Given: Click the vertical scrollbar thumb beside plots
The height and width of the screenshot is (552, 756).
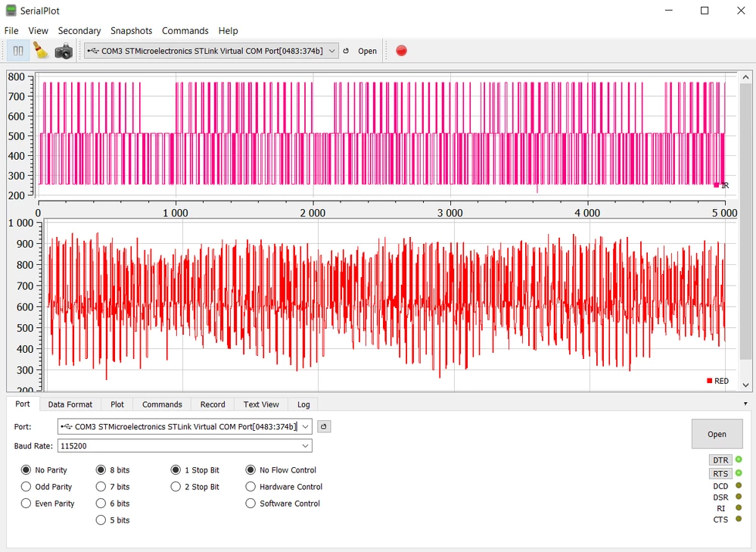Looking at the screenshot, I should click(745, 221).
